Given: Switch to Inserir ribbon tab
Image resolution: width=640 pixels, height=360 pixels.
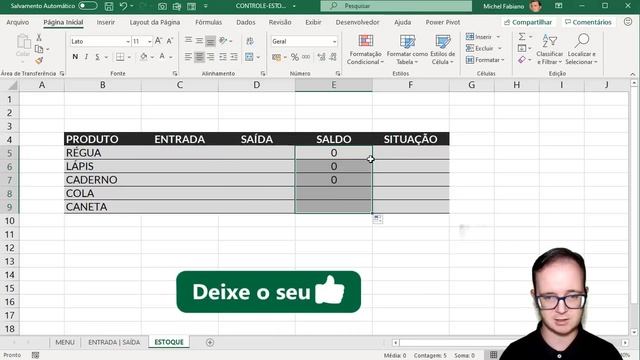Looking at the screenshot, I should 106,22.
